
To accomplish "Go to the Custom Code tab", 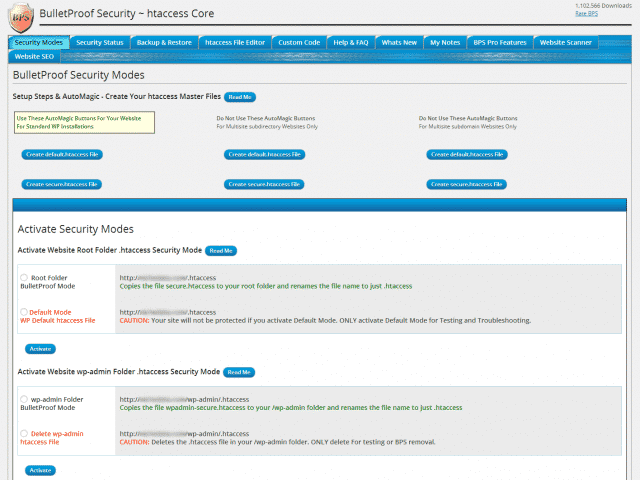I will coord(299,42).
